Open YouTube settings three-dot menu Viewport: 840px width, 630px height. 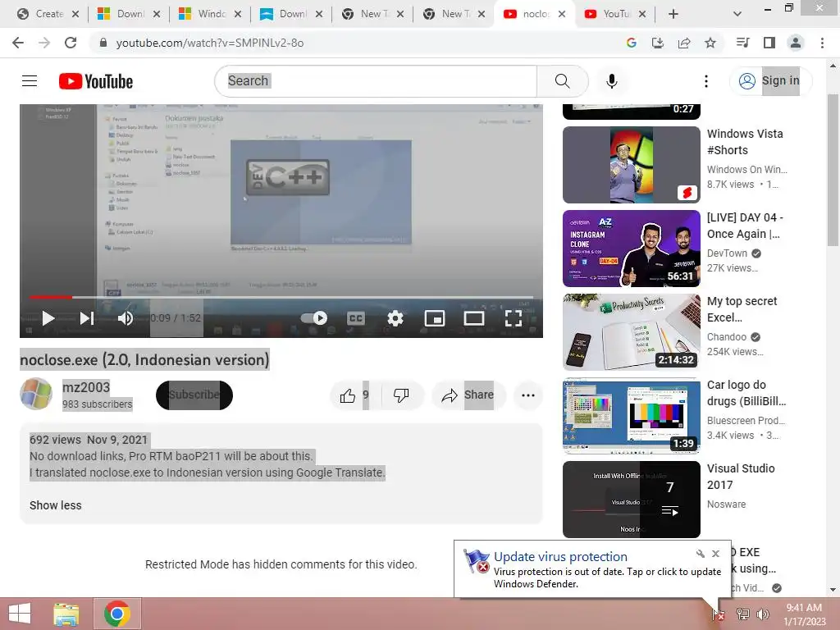tap(706, 81)
